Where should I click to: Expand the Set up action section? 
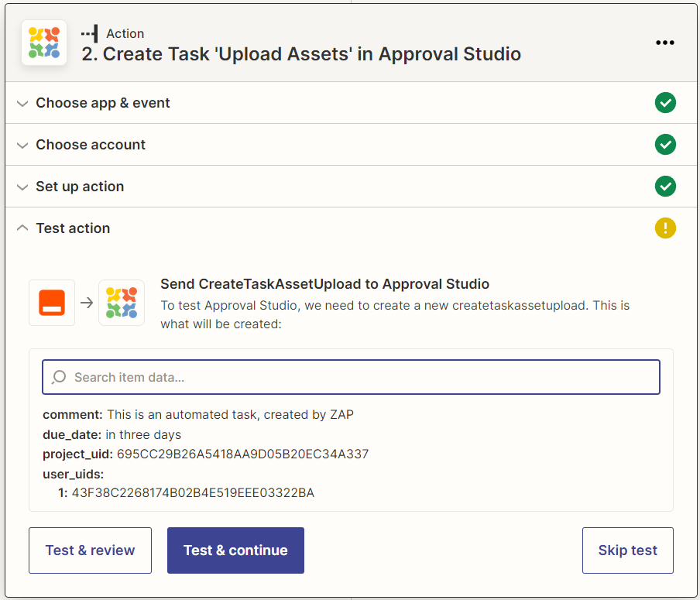tap(80, 187)
